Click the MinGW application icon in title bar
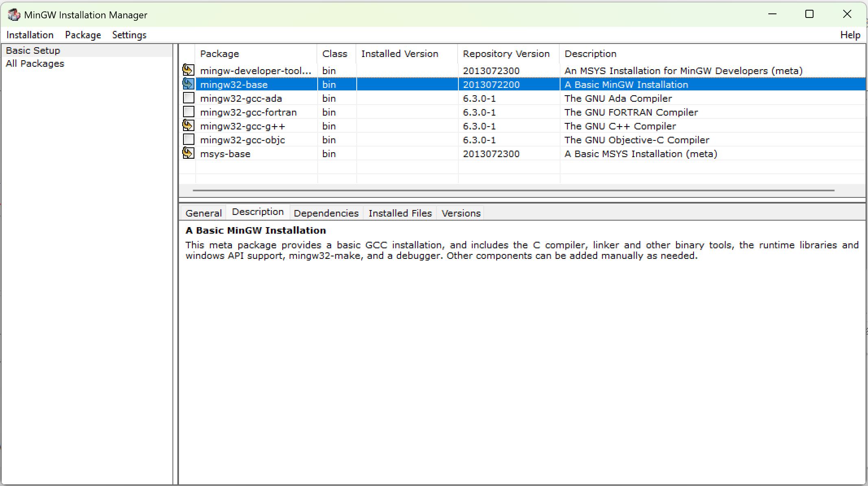Screen dimensions: 868x486 14,15
